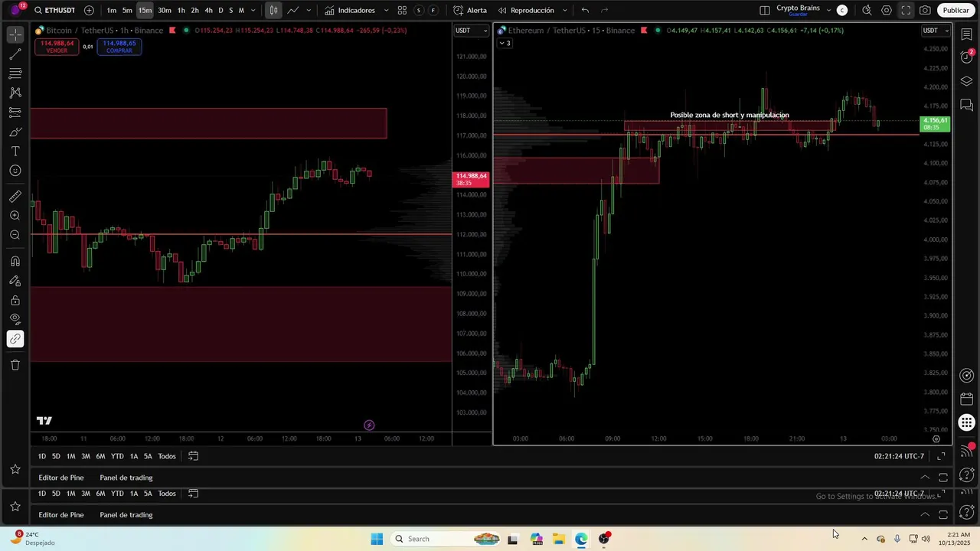The image size is (980, 551).
Task: Toggle hide all drawings eye icon
Action: click(15, 319)
